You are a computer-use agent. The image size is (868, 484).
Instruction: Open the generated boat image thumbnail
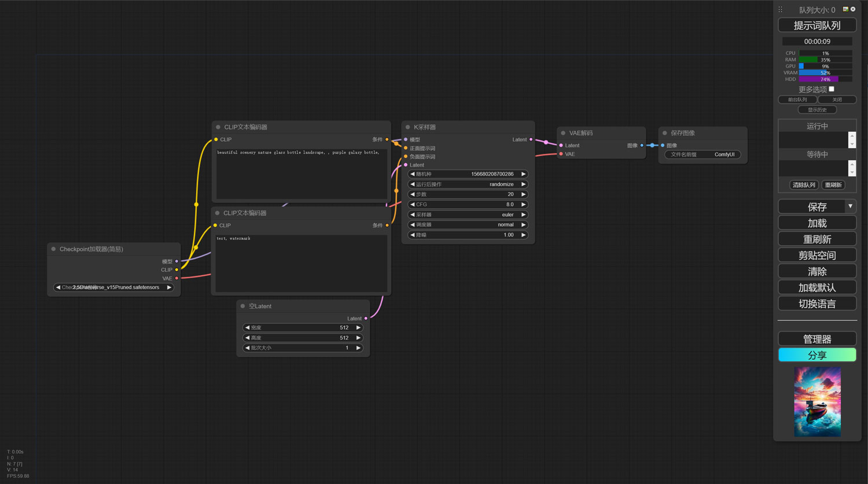[817, 402]
